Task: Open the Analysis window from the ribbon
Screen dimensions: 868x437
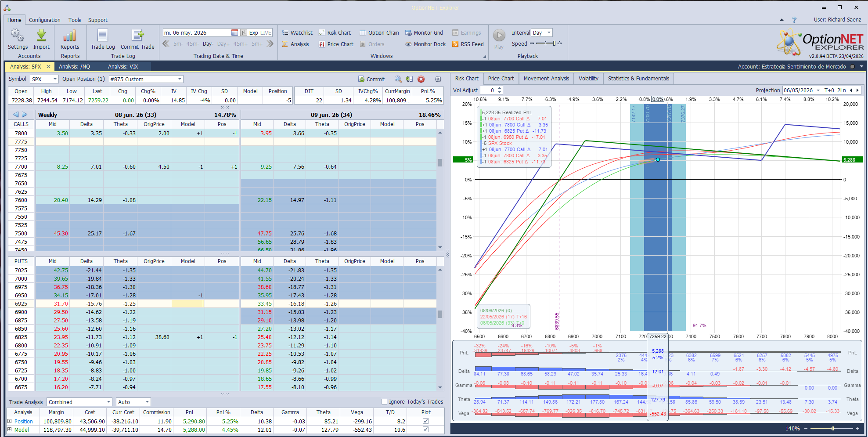Action: (x=295, y=44)
